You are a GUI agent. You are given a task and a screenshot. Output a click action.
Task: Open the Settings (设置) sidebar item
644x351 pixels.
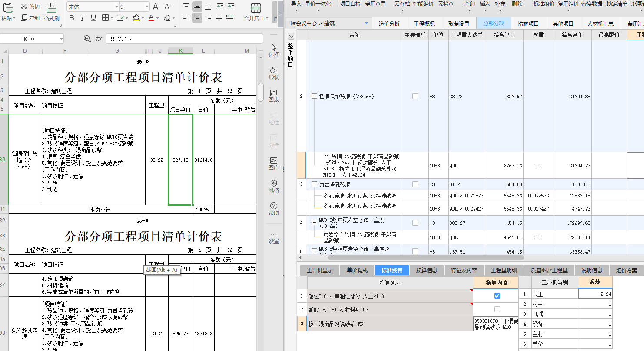click(274, 237)
